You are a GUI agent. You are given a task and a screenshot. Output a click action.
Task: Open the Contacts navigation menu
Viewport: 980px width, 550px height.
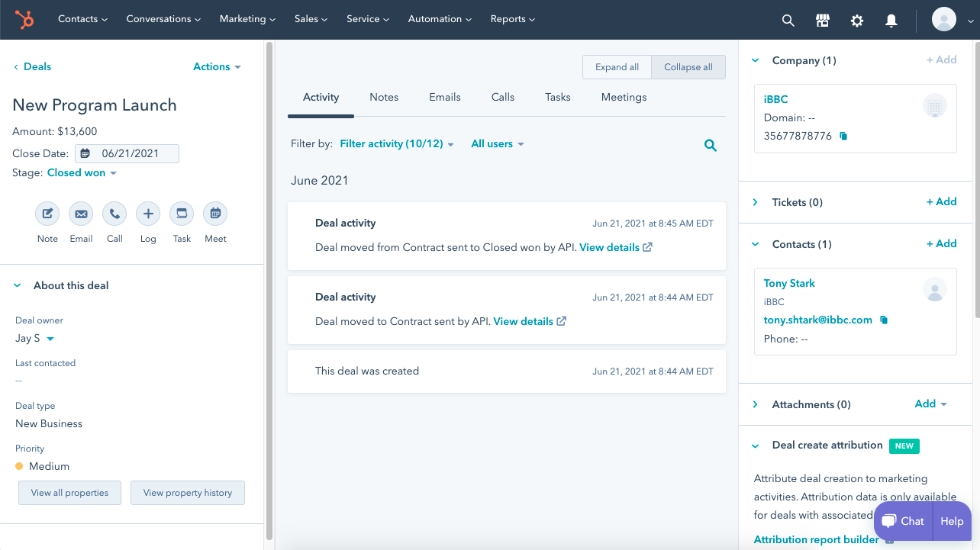pos(82,19)
